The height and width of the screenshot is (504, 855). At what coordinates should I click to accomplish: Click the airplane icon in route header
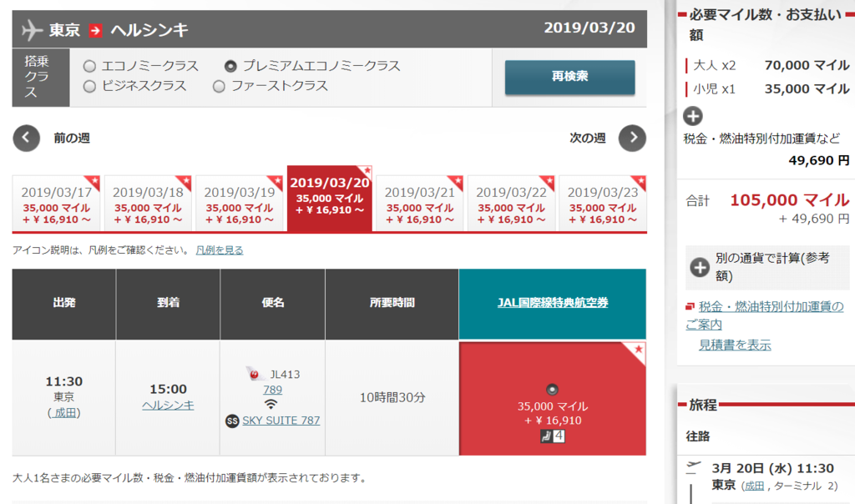click(x=32, y=30)
